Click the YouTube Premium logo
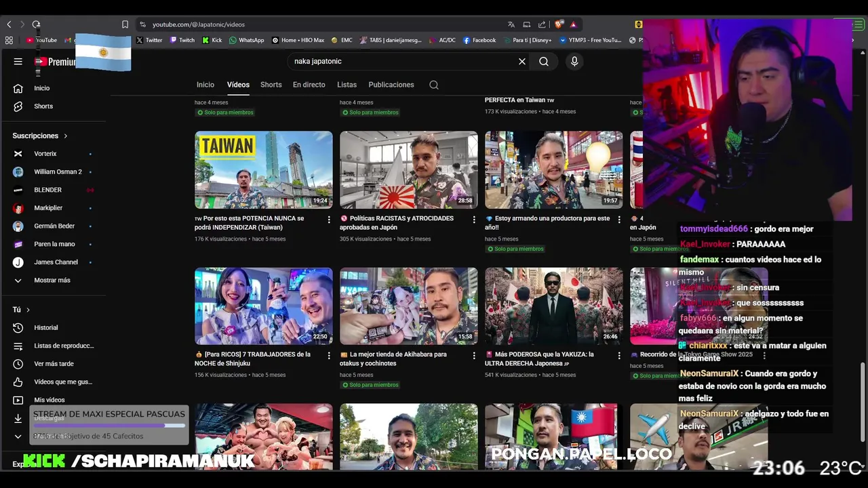This screenshot has height=488, width=868. coord(56,62)
